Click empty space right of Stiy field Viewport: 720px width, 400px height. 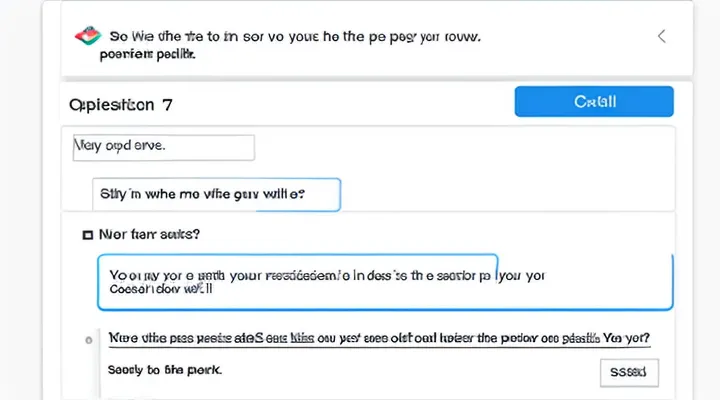click(500, 194)
